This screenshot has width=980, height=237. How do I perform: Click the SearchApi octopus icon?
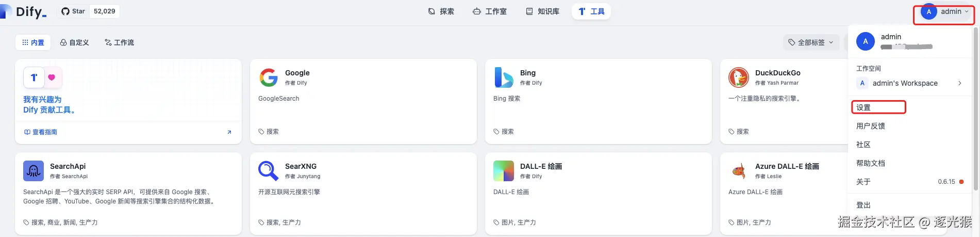34,171
